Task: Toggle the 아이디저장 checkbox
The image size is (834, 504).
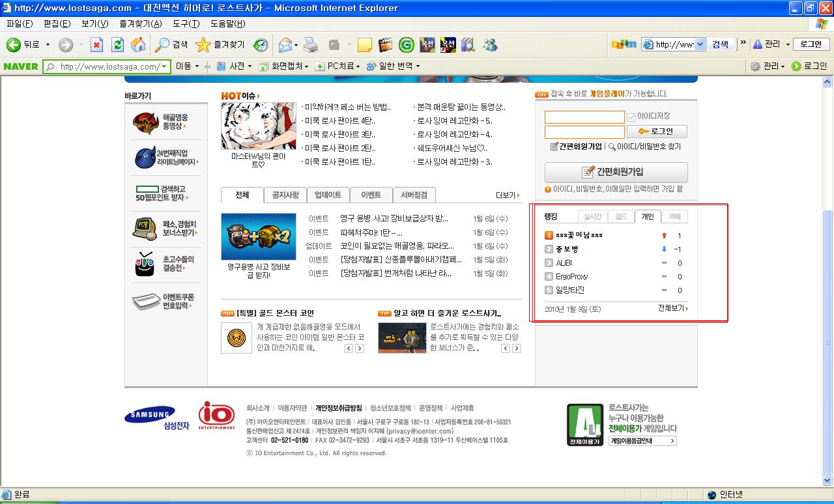Action: (x=631, y=117)
